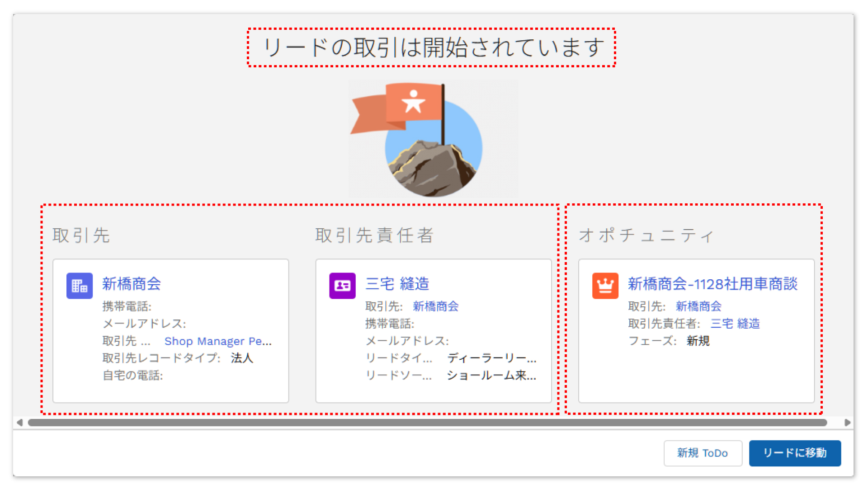Click the horizontal scrollbar track
Screen dimensions: 868x484
click(x=427, y=423)
